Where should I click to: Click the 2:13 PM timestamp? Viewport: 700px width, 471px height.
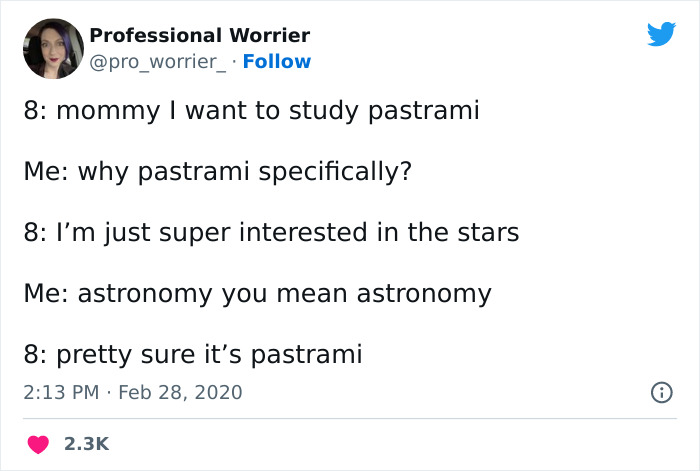60,393
